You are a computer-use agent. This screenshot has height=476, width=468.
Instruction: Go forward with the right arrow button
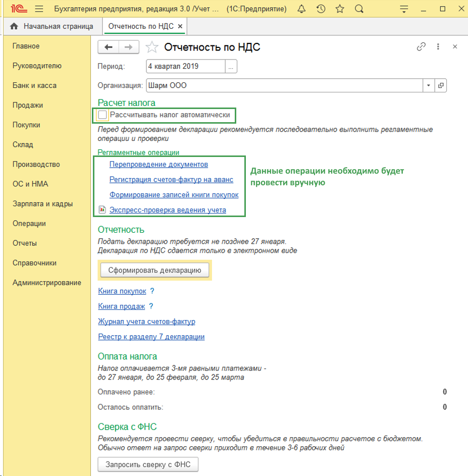tap(129, 47)
